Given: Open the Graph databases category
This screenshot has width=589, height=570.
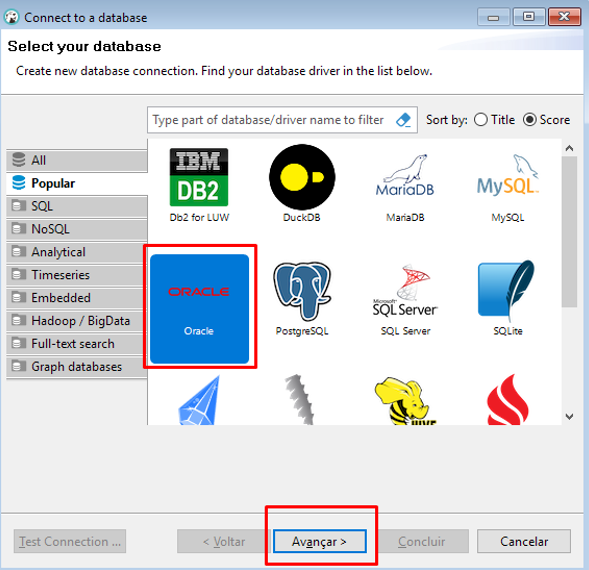Looking at the screenshot, I should tap(77, 367).
